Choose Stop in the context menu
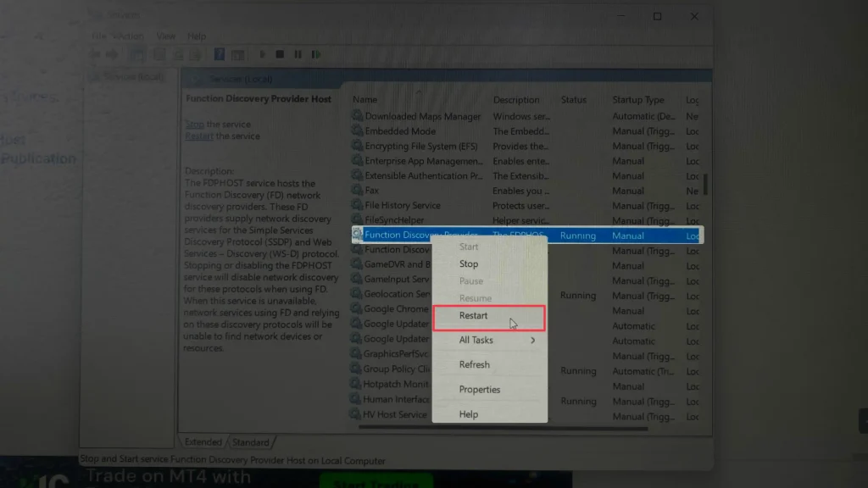The image size is (868, 488). [469, 264]
